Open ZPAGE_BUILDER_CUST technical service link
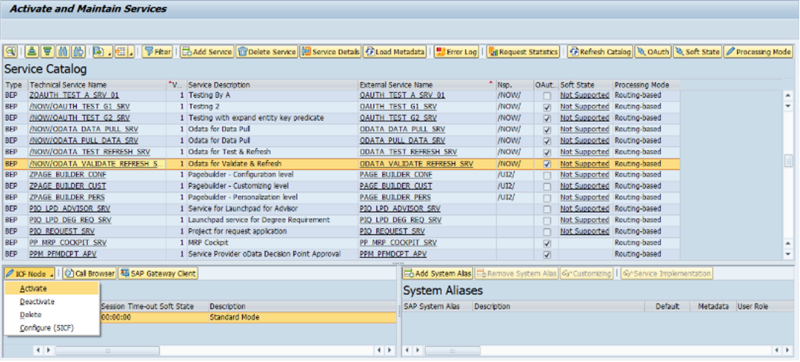Screen dimensions: 800x362 pos(68,186)
